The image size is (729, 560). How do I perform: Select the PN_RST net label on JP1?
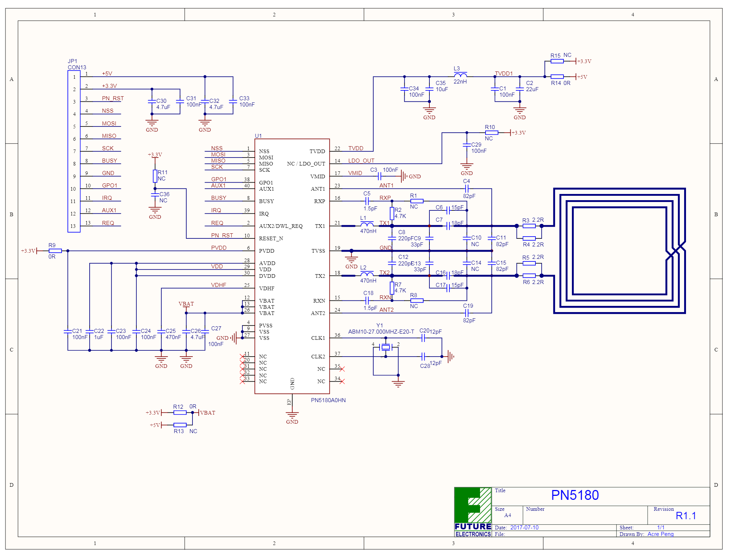click(x=113, y=98)
